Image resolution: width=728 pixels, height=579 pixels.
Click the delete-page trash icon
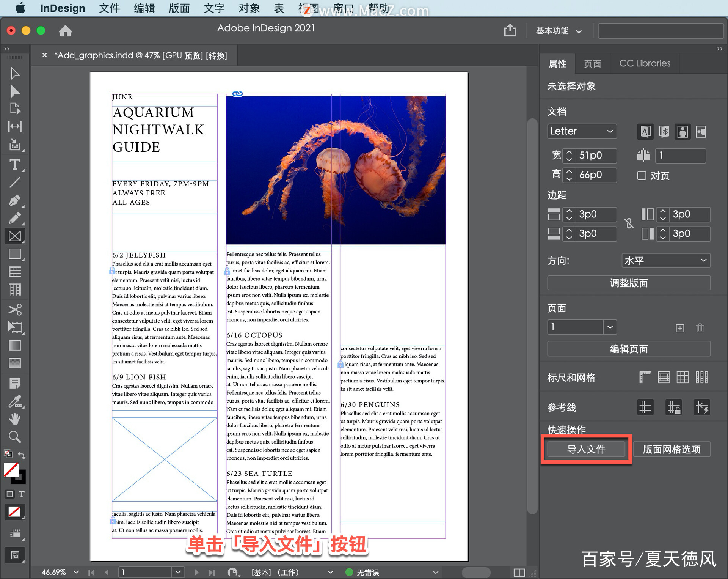(700, 328)
